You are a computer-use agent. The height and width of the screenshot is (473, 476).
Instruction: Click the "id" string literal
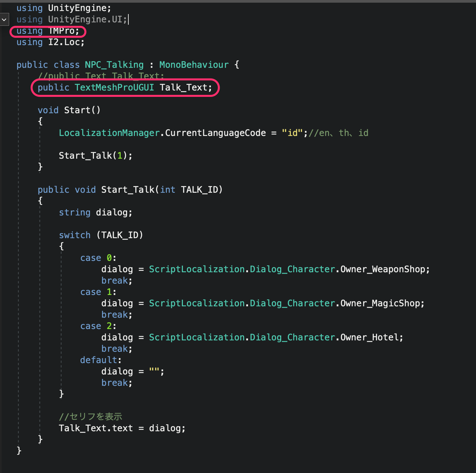click(292, 133)
